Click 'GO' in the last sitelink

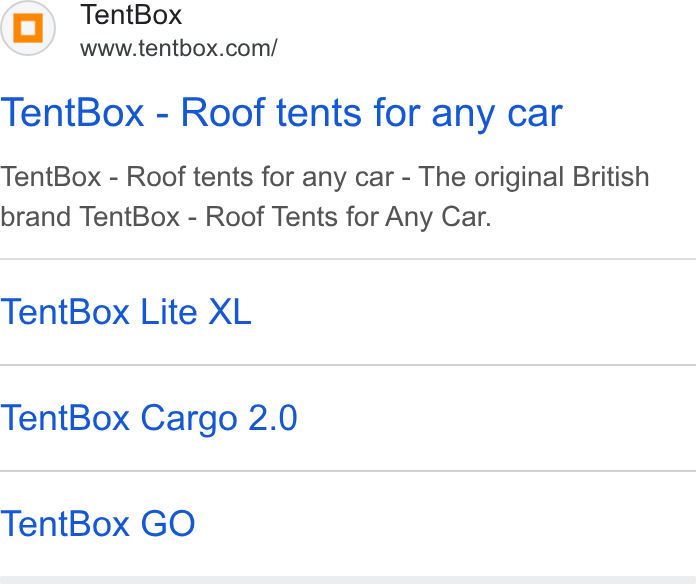(x=168, y=524)
